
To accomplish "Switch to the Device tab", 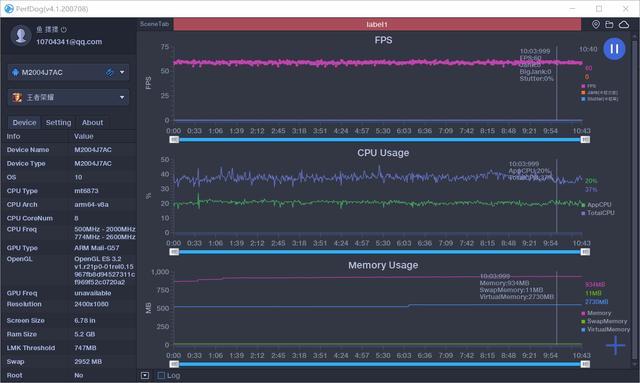I will [24, 122].
